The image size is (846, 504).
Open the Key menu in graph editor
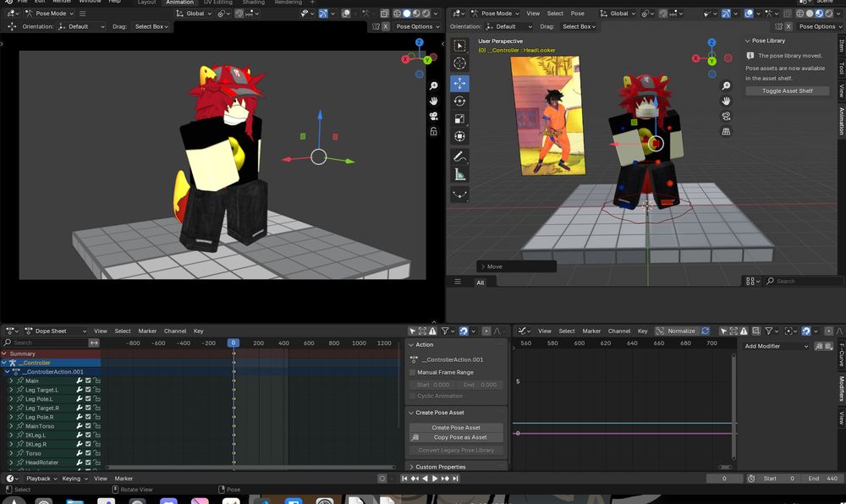pyautogui.click(x=642, y=331)
